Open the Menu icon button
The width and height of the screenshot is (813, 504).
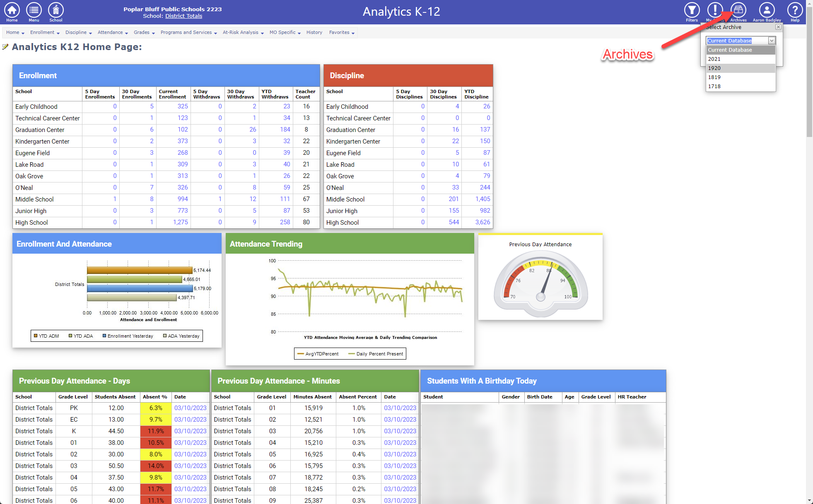[x=34, y=10]
